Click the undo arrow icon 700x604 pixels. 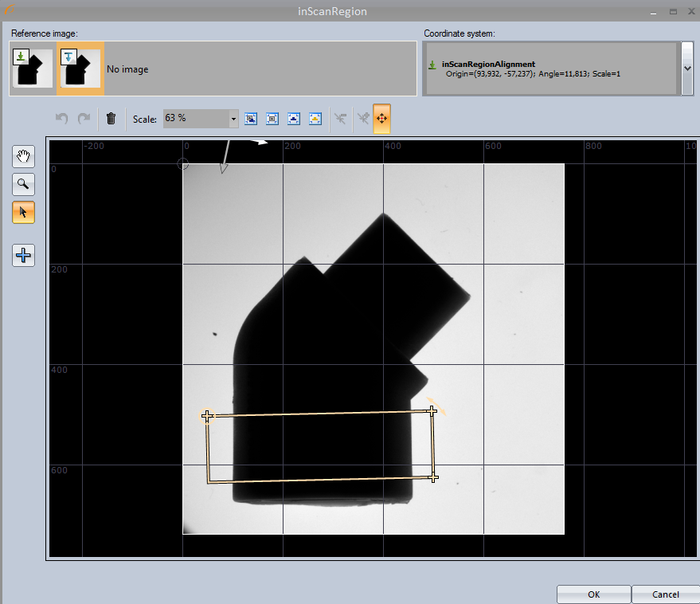click(62, 119)
